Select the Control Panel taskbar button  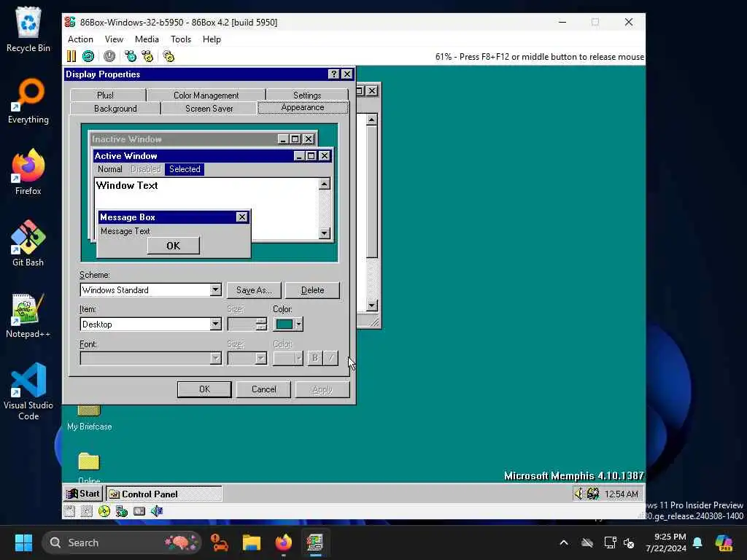[163, 494]
